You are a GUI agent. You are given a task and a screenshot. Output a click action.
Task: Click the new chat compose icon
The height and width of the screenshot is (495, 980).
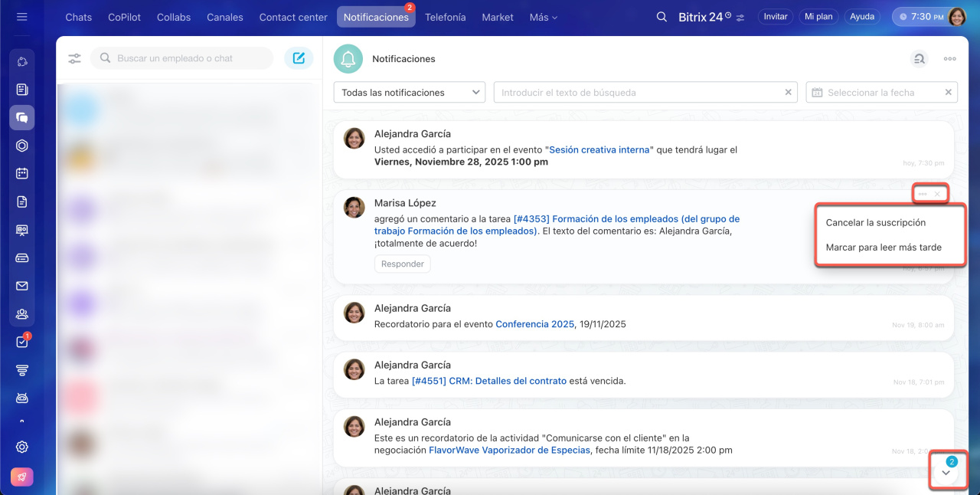(299, 58)
